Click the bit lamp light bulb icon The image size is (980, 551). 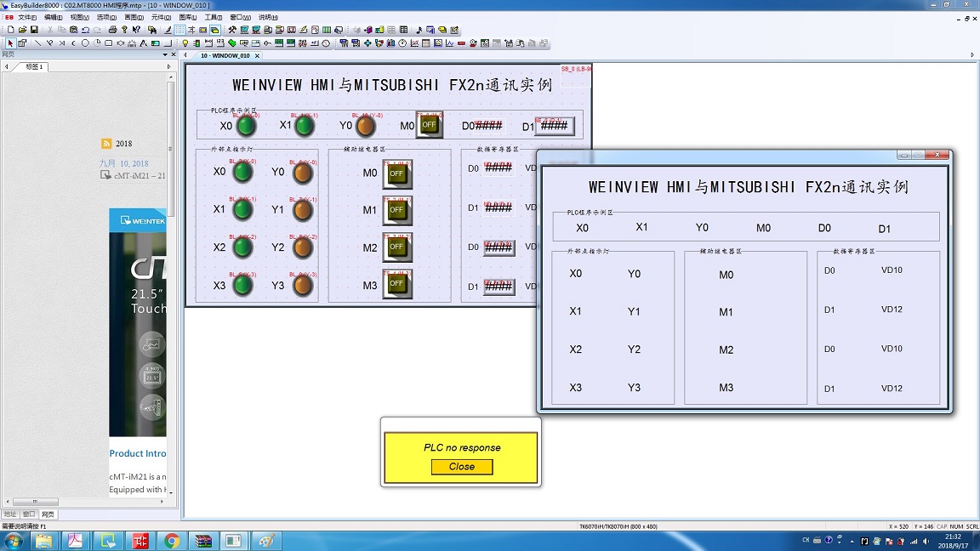click(185, 43)
